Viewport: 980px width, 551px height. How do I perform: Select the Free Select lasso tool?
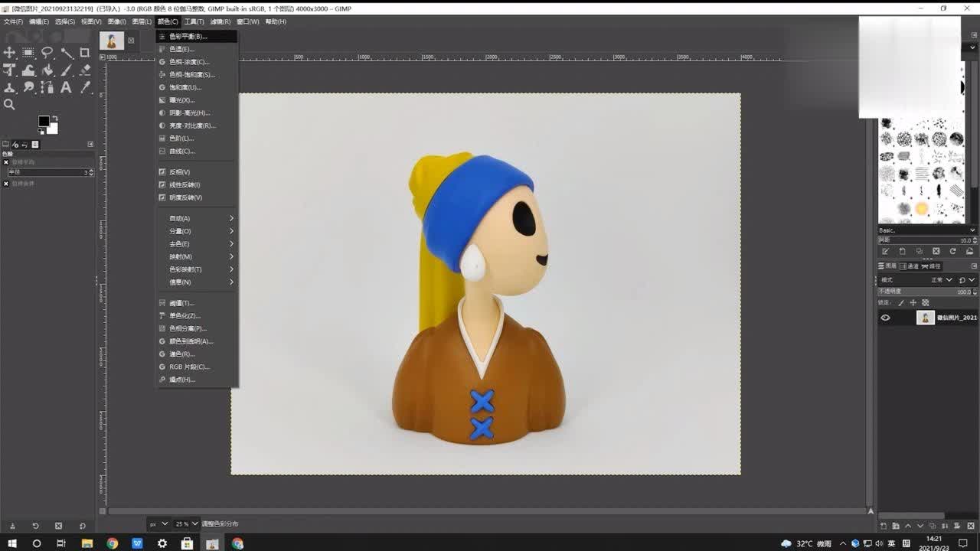pos(47,53)
